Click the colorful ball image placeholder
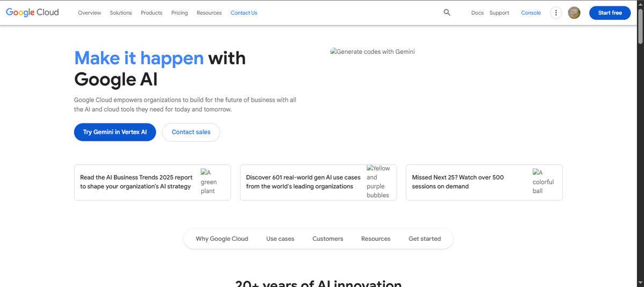The image size is (644, 287). (x=543, y=182)
